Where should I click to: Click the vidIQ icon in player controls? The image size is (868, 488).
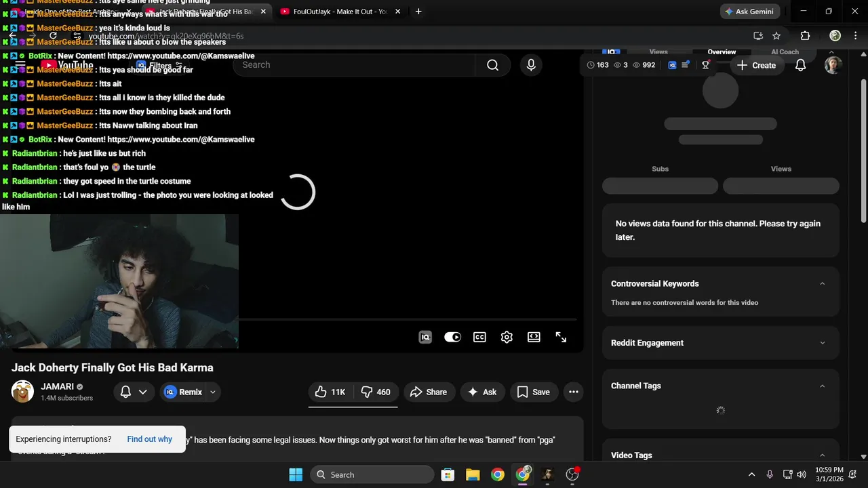(x=425, y=337)
